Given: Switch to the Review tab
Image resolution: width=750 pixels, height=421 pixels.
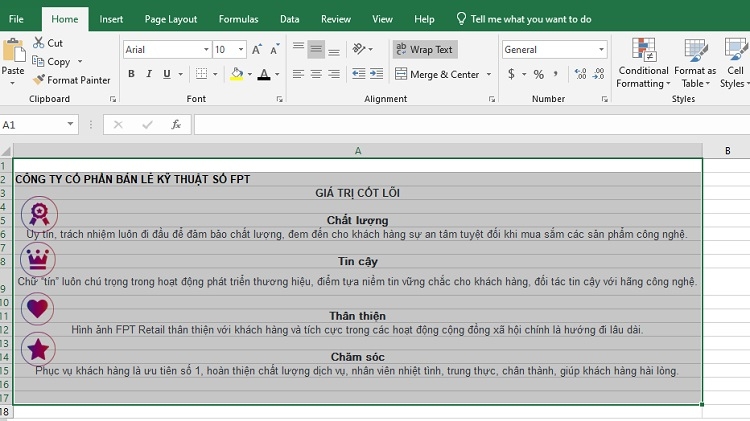Looking at the screenshot, I should pyautogui.click(x=336, y=19).
